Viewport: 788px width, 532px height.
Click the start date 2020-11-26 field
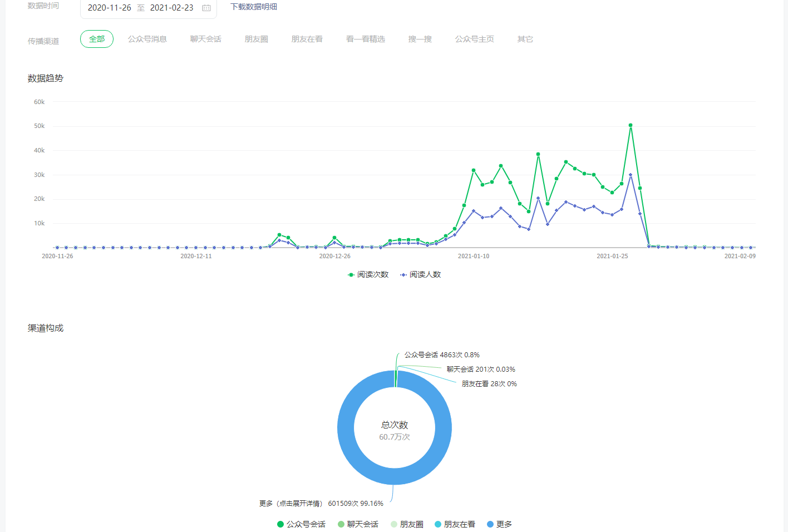[x=110, y=8]
